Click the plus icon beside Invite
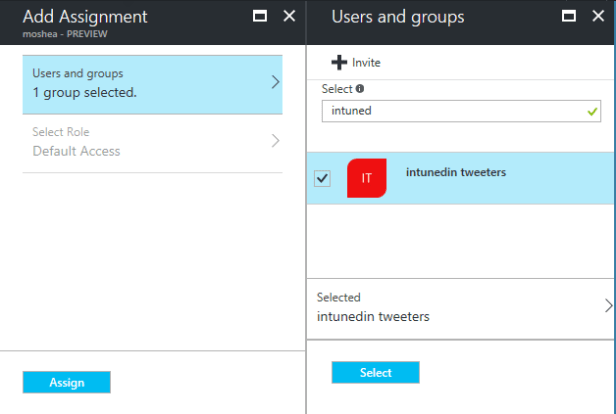Screen dimensions: 616x414 pyautogui.click(x=339, y=62)
